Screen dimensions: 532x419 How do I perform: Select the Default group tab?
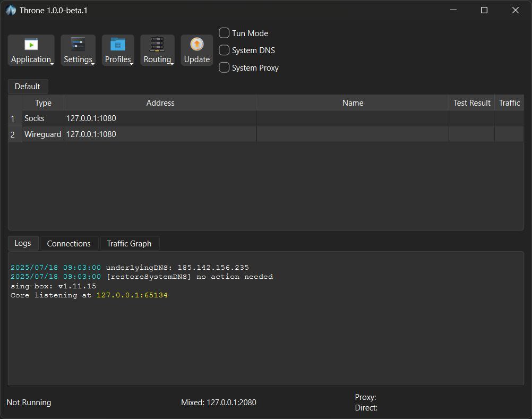tap(28, 87)
